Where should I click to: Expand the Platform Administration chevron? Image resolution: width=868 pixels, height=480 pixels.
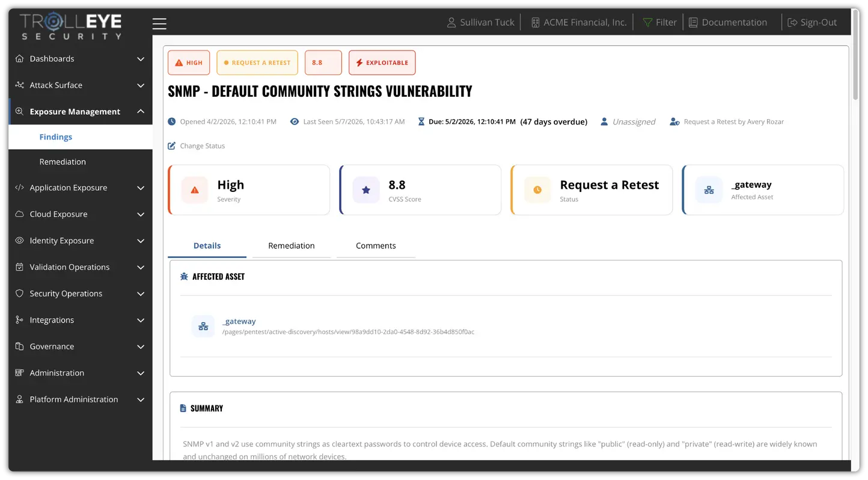141,399
